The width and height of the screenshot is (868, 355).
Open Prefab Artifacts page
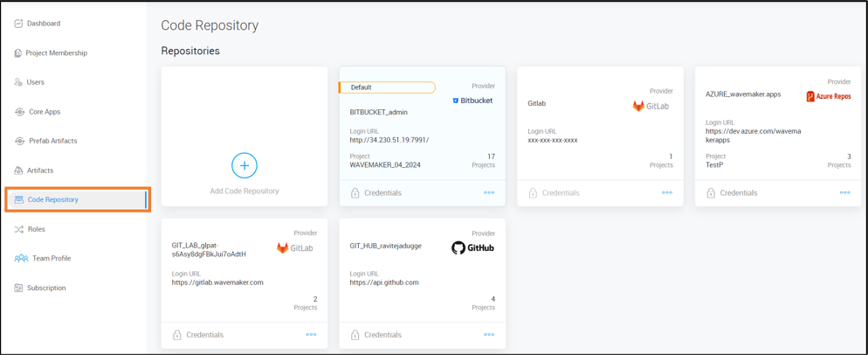53,141
